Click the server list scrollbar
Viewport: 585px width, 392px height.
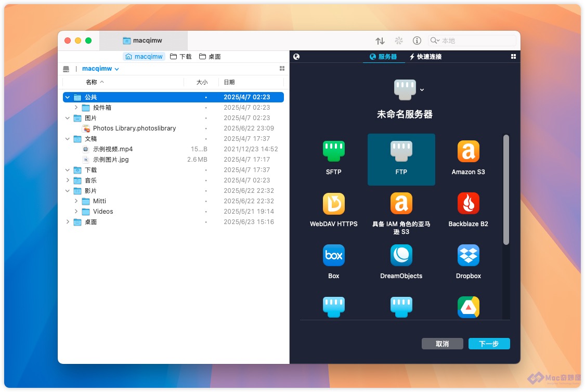point(506,190)
